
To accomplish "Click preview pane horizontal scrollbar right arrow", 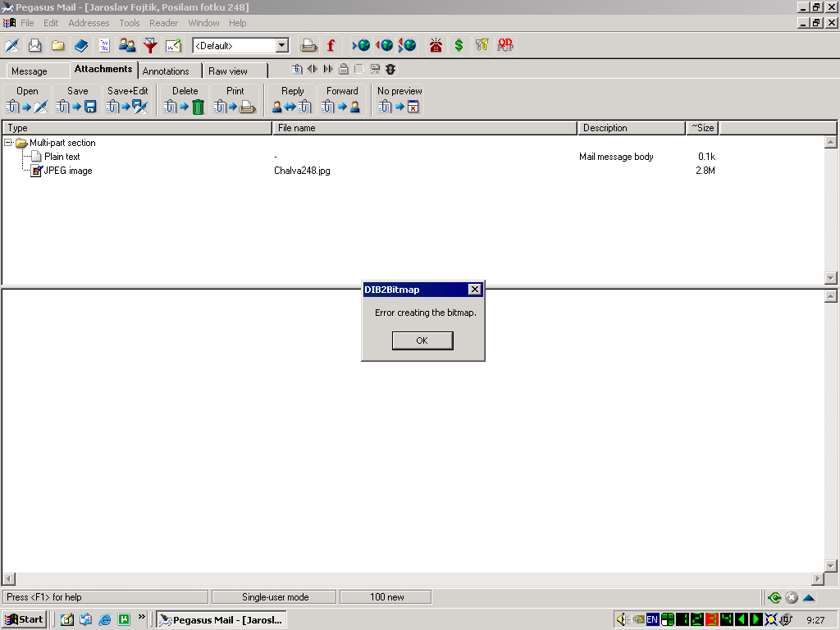I will pos(818,579).
